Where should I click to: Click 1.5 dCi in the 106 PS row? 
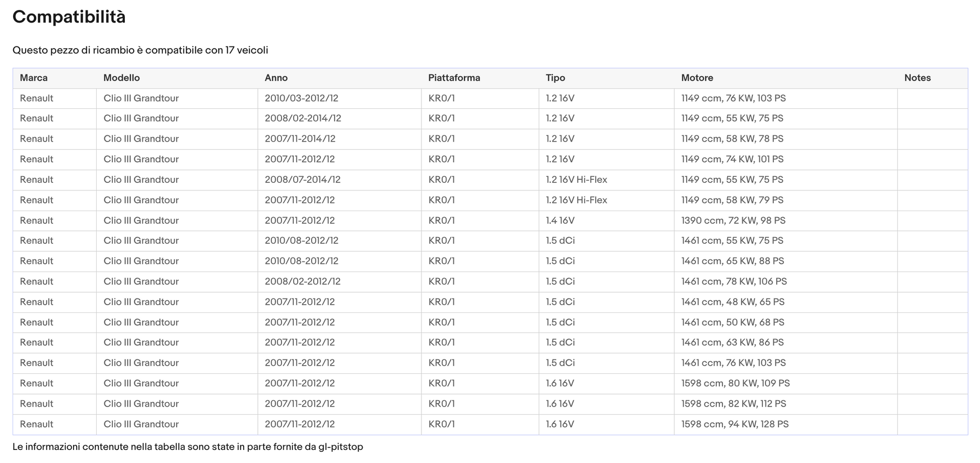561,282
